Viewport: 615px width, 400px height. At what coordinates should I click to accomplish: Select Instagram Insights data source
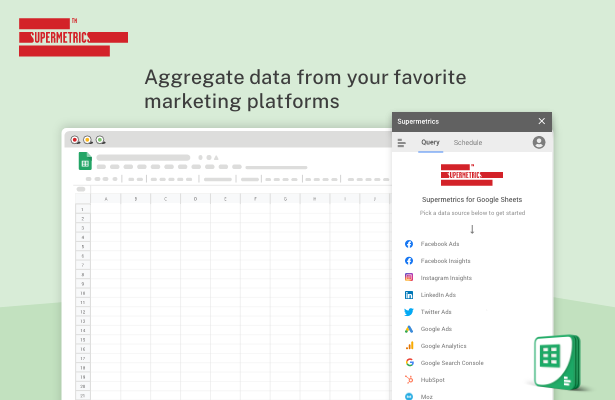pos(445,278)
